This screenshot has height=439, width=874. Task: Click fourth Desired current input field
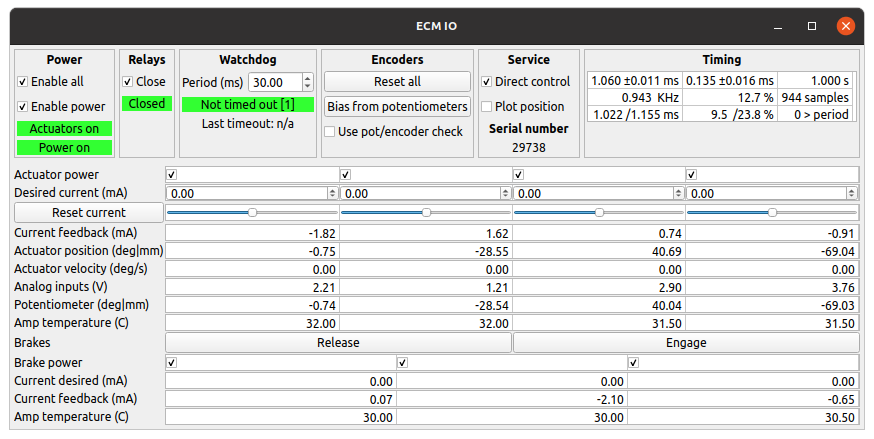click(x=766, y=193)
